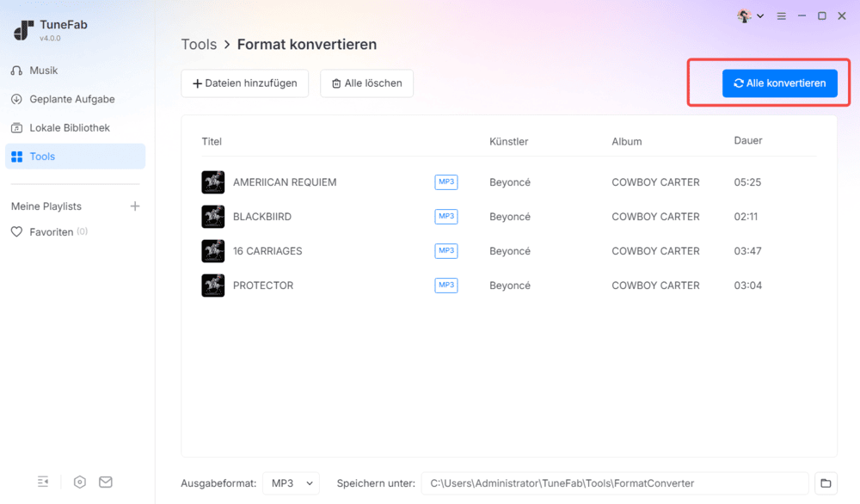Click Dateien hinzufügen button
860x504 pixels.
[x=245, y=83]
